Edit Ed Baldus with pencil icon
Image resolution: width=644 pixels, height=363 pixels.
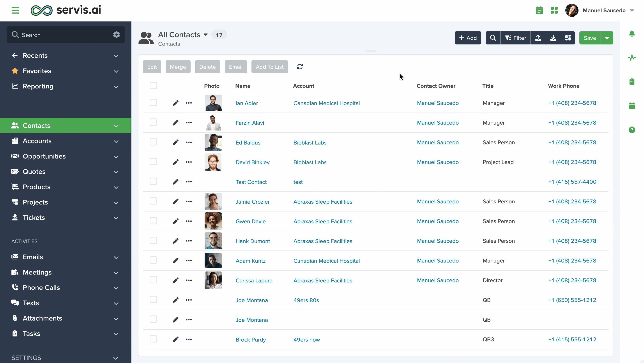[x=175, y=142]
